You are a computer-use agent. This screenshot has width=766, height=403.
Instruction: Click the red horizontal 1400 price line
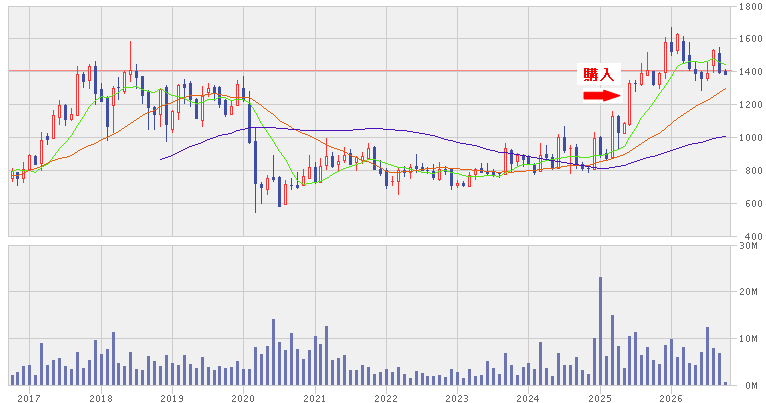point(369,71)
